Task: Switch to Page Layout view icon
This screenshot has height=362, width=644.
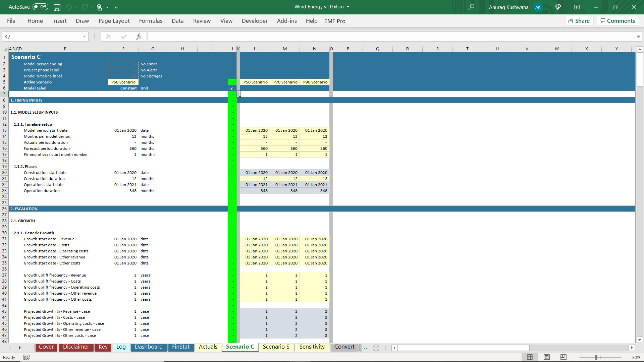Action: tap(547, 357)
